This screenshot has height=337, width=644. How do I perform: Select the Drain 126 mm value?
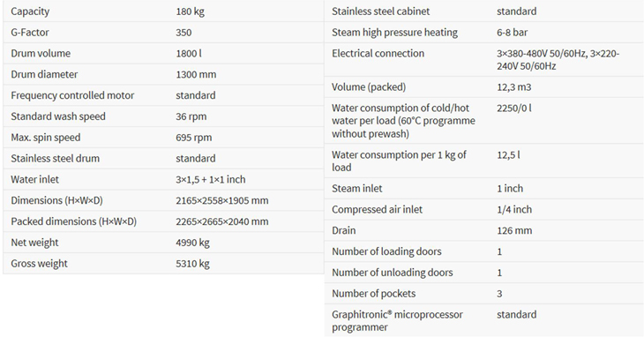514,230
